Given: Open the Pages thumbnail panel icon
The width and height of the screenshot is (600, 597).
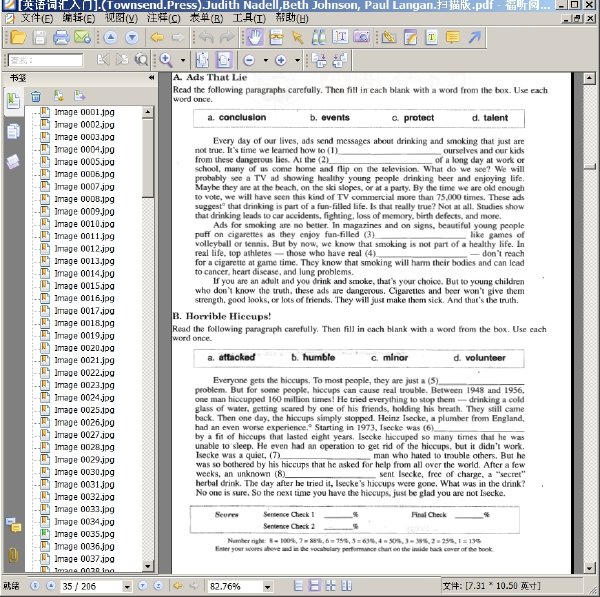Looking at the screenshot, I should click(13, 131).
